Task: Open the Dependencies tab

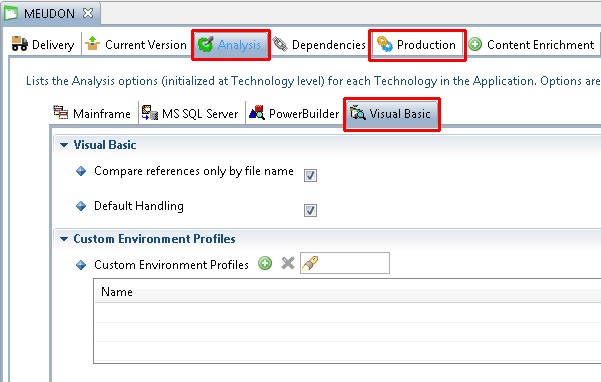Action: coord(319,45)
